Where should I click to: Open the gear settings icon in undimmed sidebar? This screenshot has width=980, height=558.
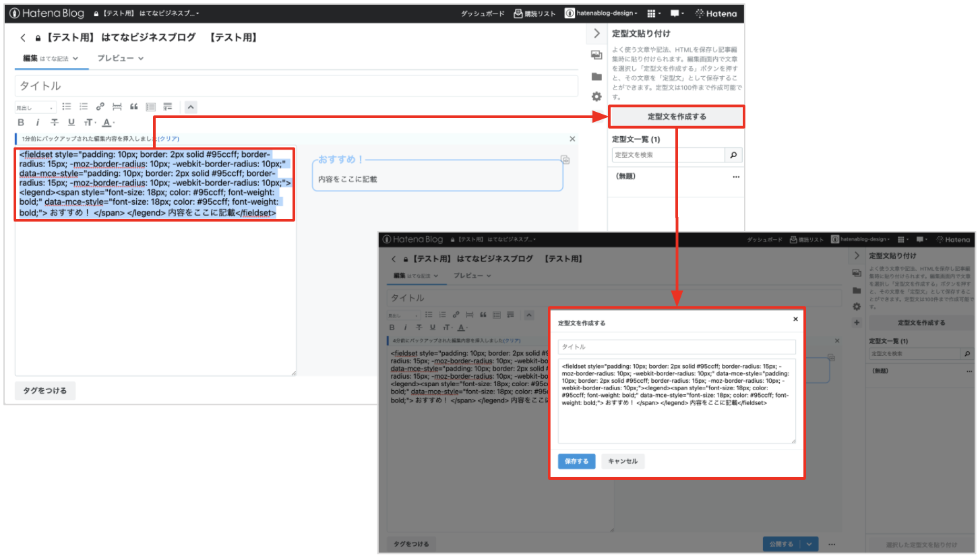pyautogui.click(x=596, y=97)
